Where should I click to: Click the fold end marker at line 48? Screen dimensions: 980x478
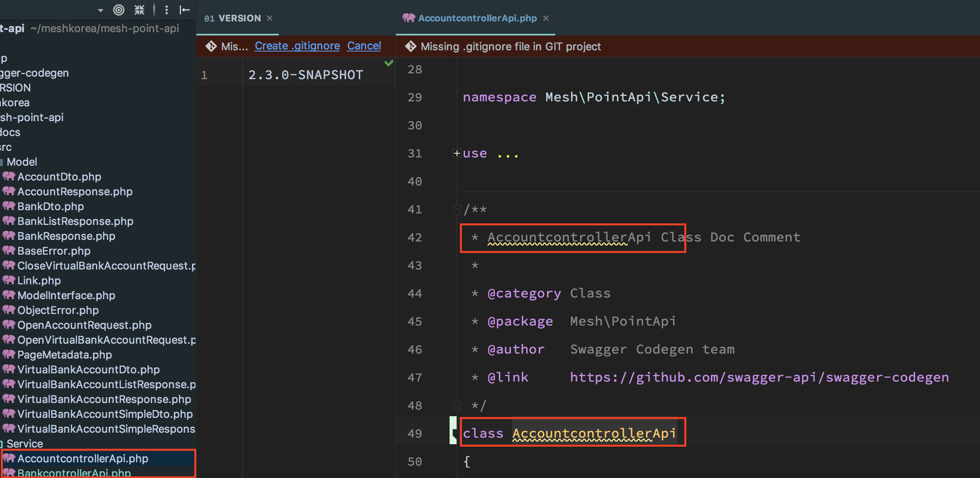(x=457, y=405)
